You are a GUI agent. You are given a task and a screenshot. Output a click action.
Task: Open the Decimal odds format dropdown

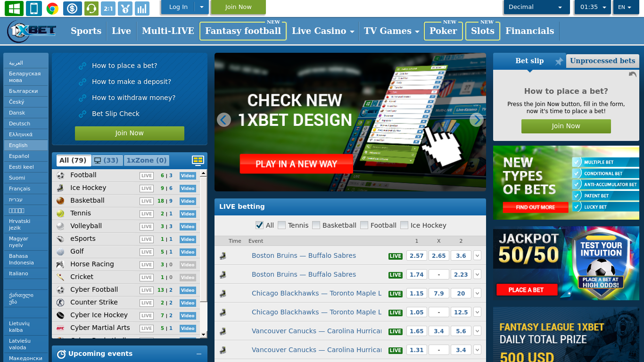[537, 7]
